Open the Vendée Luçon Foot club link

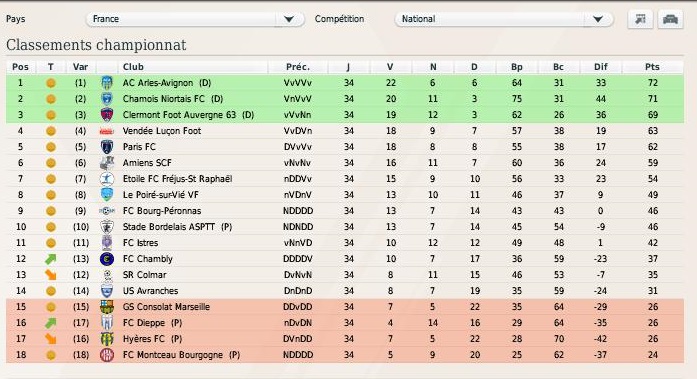[x=162, y=131]
